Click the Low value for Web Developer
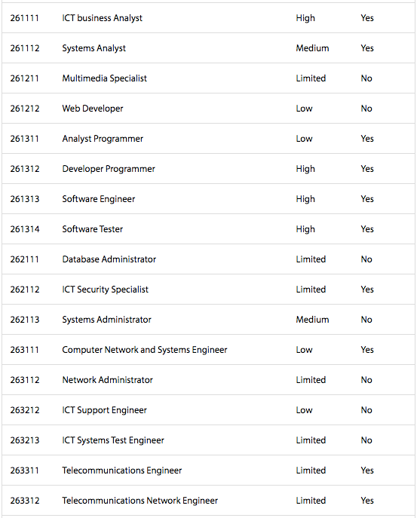Image resolution: width=420 pixels, height=518 pixels. click(x=304, y=109)
